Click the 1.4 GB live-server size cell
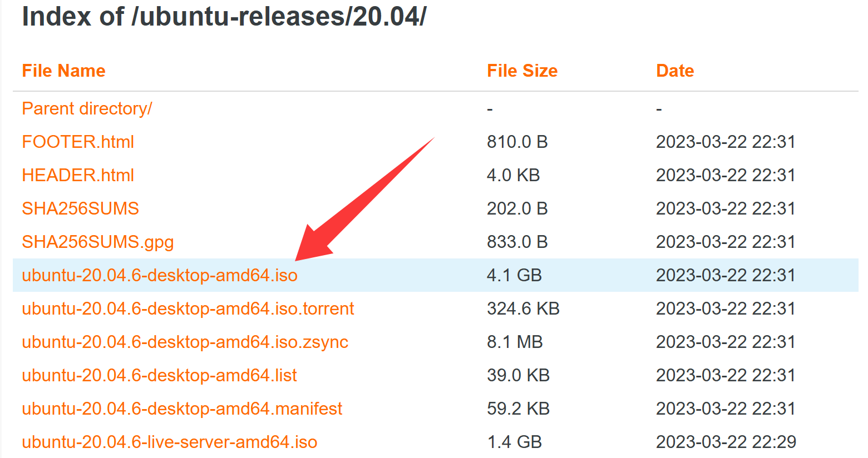The width and height of the screenshot is (868, 458). (x=514, y=442)
